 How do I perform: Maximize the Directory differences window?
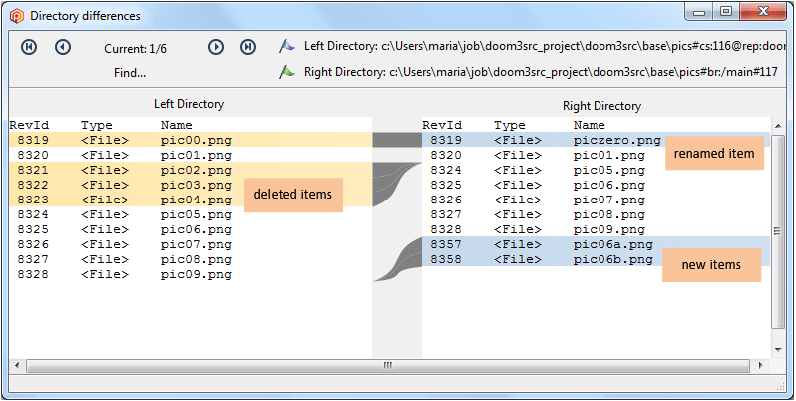coord(726,11)
